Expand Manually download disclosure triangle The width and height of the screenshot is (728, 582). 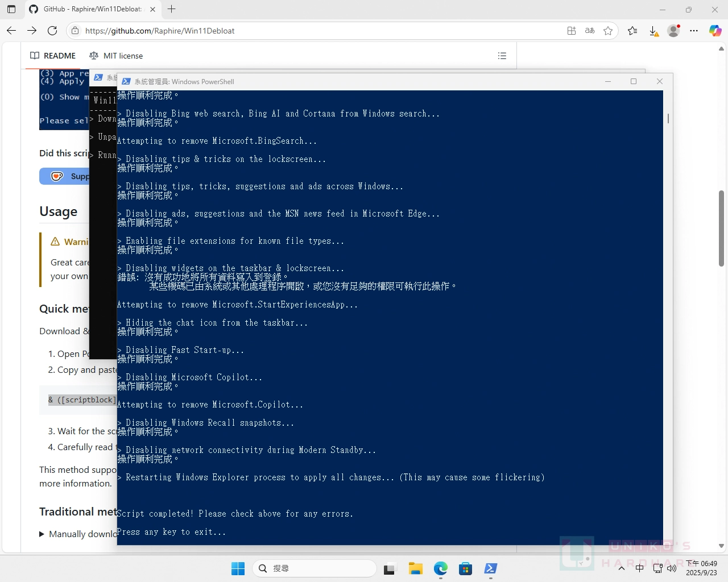click(42, 534)
